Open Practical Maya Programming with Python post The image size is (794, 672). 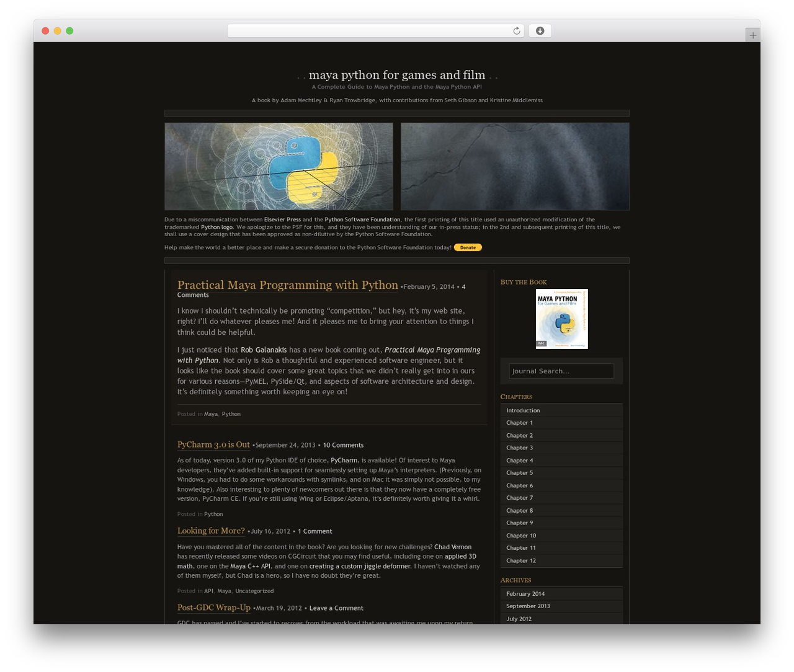(x=287, y=285)
